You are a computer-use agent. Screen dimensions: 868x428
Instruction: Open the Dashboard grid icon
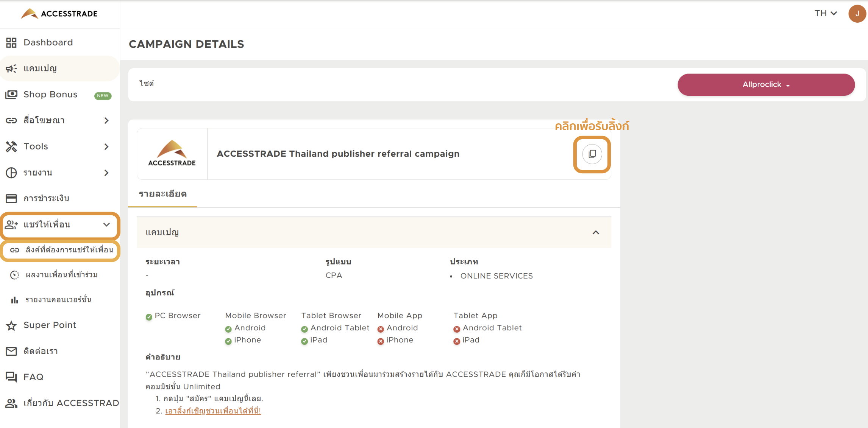[x=11, y=43]
